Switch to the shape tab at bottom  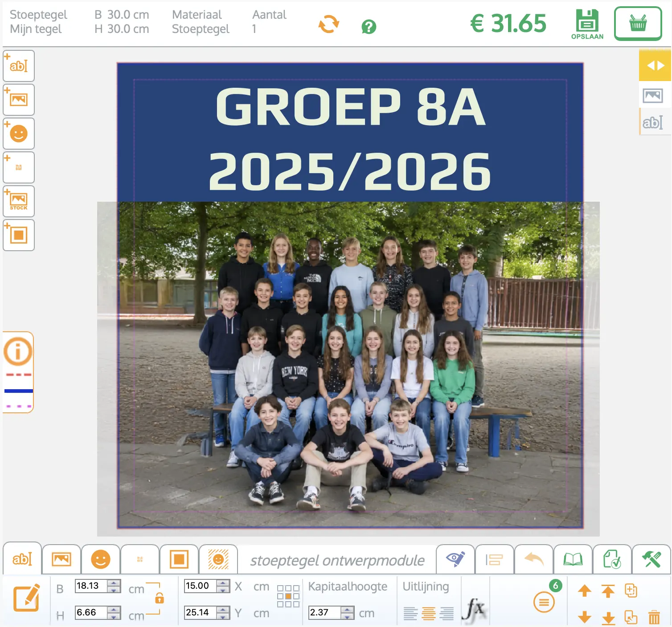click(x=179, y=559)
